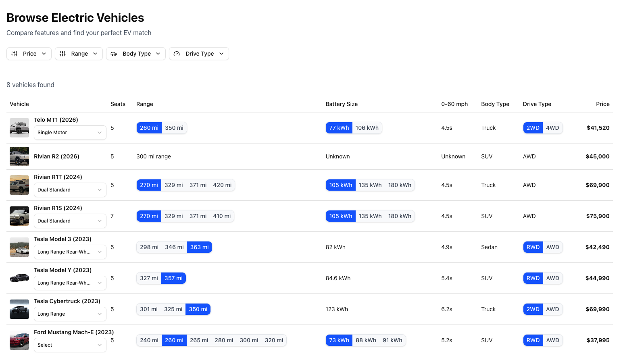Click the Tesla Model 3 thumbnail
Viewport: 625px width, 364px height.
point(19,247)
